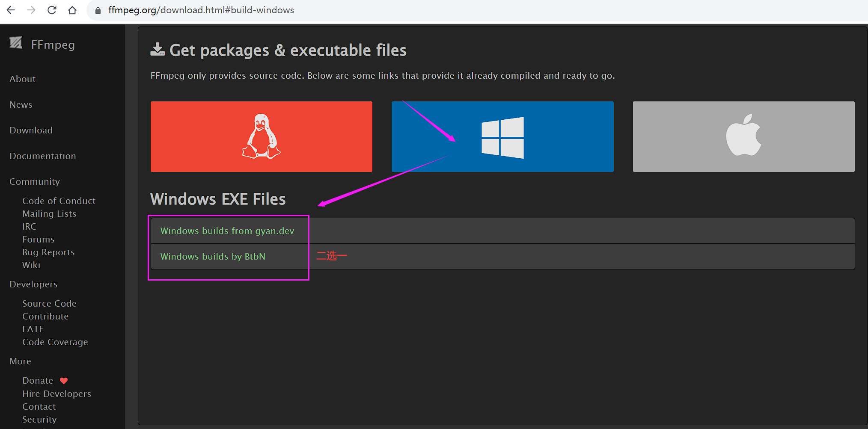This screenshot has height=429, width=868.
Task: Open Windows builds by BtbN
Action: [x=213, y=257]
